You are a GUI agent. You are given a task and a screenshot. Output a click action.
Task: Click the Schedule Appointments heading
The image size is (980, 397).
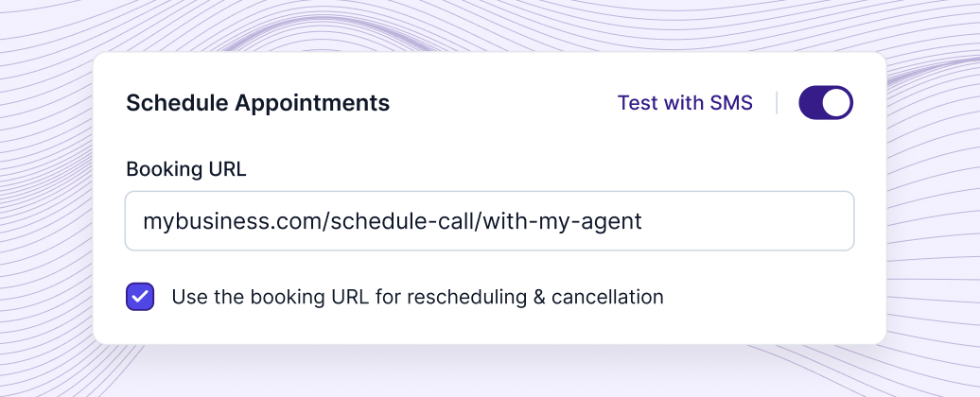(x=257, y=103)
